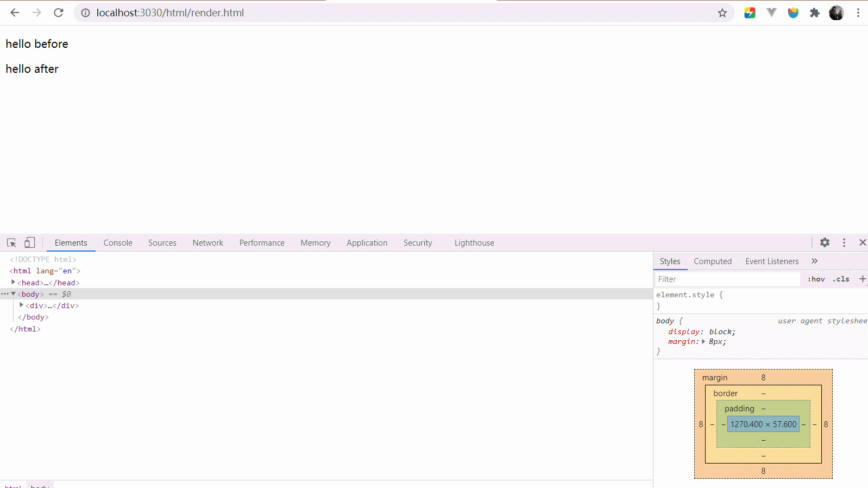Open the blue shield extension icon
This screenshot has width=868, height=488.
click(x=793, y=13)
